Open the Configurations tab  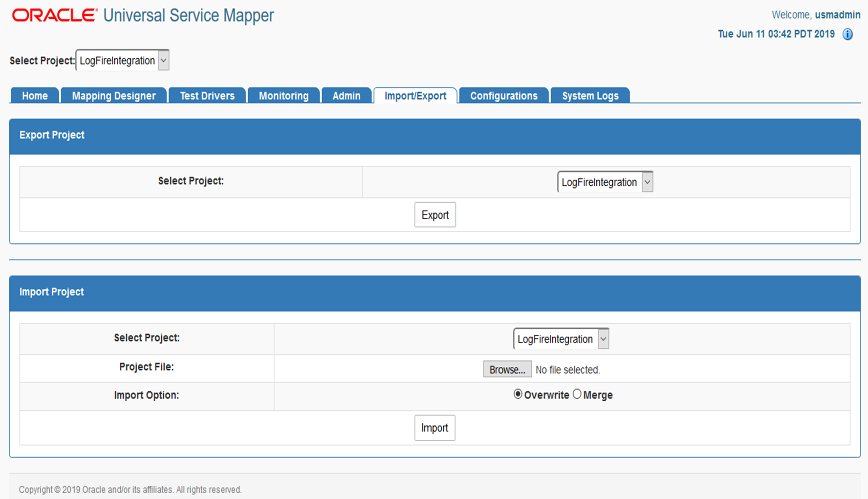[504, 96]
